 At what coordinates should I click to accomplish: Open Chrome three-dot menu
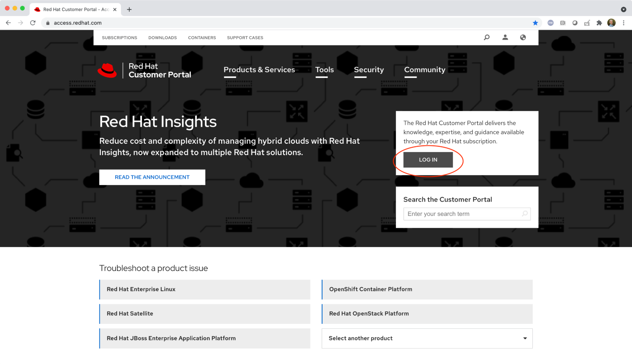[623, 23]
